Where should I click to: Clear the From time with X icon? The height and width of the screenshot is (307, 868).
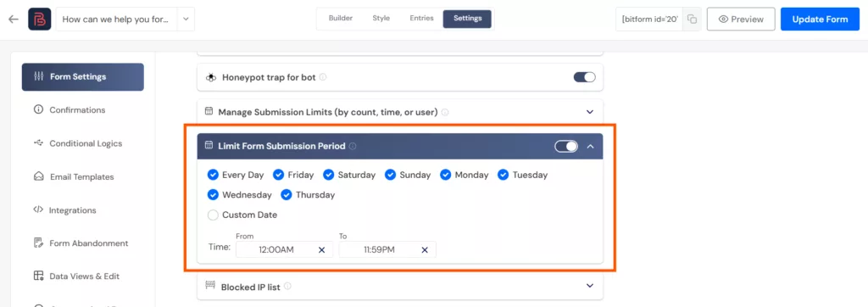point(321,250)
